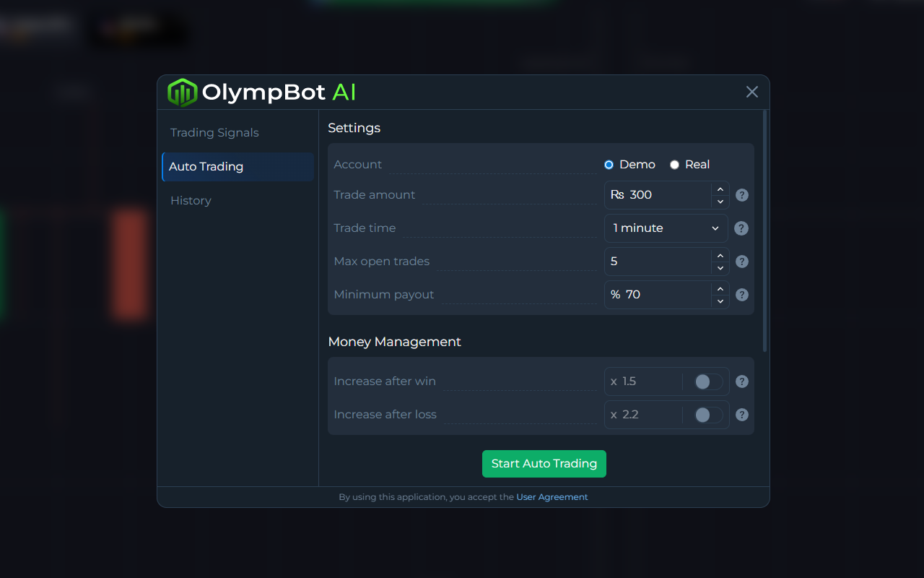Decrease Minimum payout with down arrow
This screenshot has height=578, width=924.
pyautogui.click(x=720, y=301)
